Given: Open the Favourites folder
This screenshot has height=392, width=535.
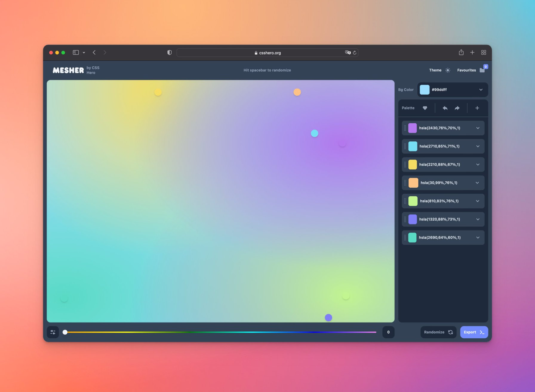Looking at the screenshot, I should coord(482,70).
